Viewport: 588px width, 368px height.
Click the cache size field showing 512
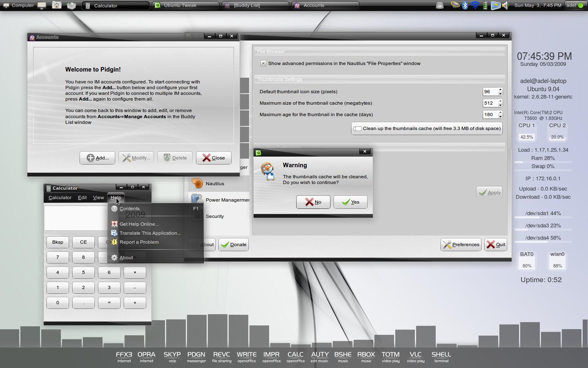pos(490,103)
